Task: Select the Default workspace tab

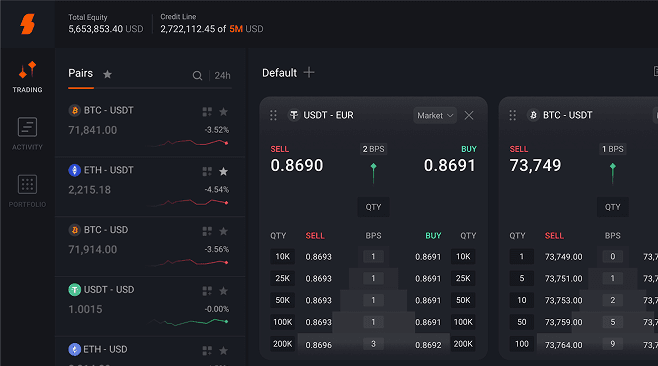Action: click(279, 73)
